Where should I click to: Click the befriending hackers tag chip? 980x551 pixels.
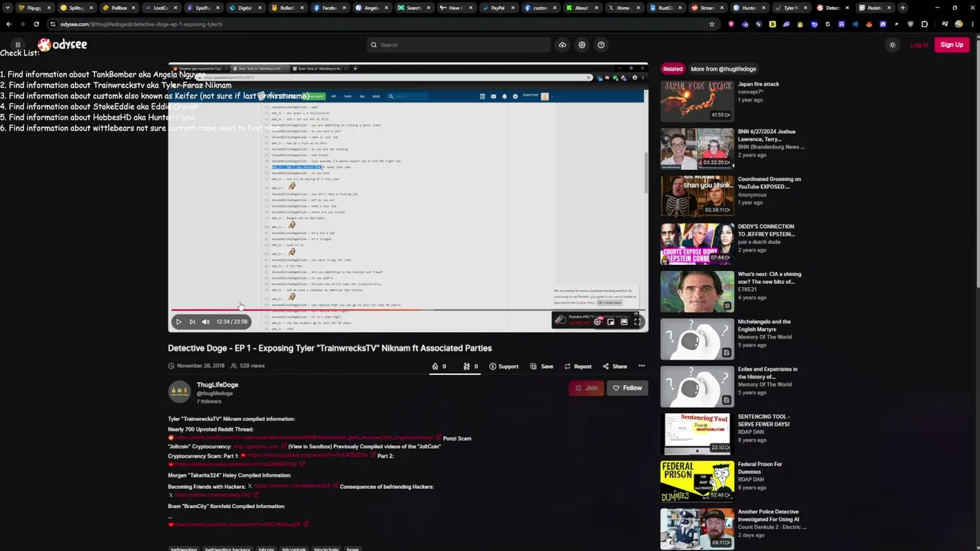point(227,549)
